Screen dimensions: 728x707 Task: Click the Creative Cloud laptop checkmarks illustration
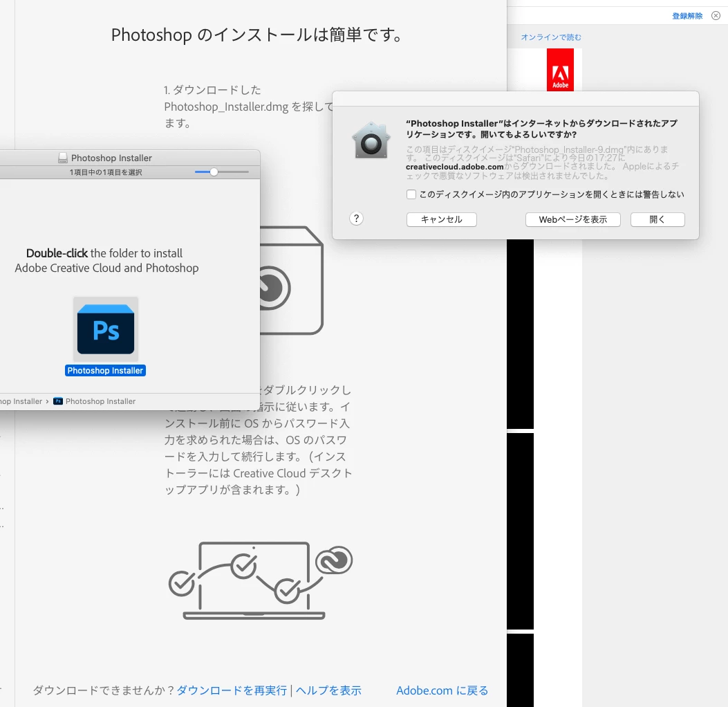[x=261, y=580]
